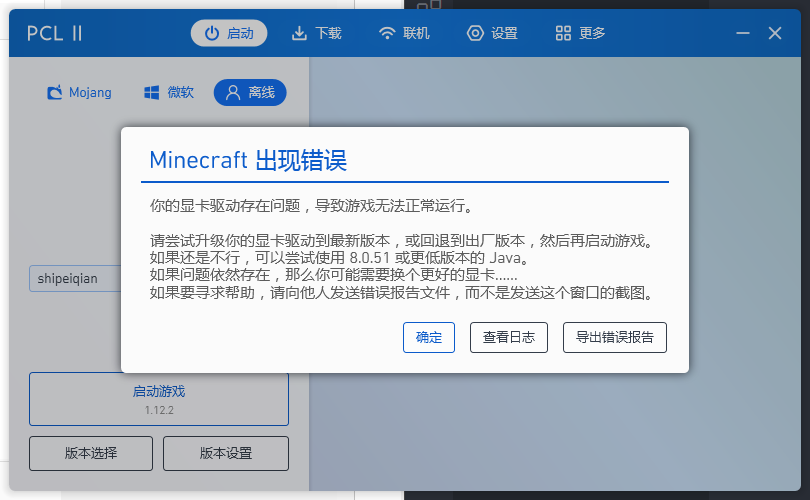Click the 如果要寻求帮助 line
Viewport: 810px width, 500px height.
pyautogui.click(x=403, y=293)
